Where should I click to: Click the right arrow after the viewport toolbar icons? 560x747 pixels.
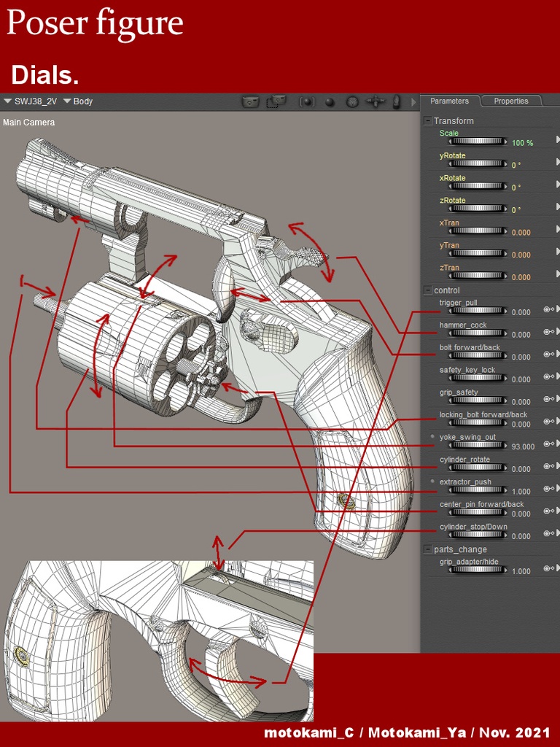pos(413,102)
